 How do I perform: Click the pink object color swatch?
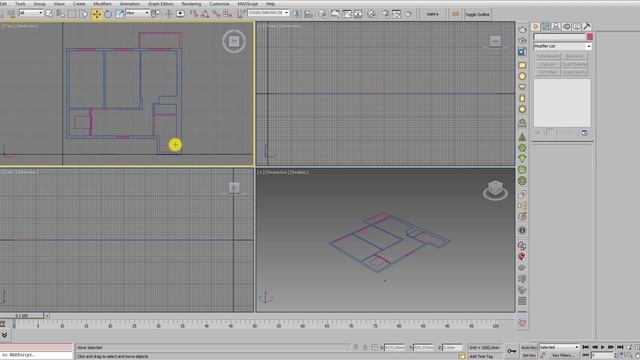(x=589, y=37)
